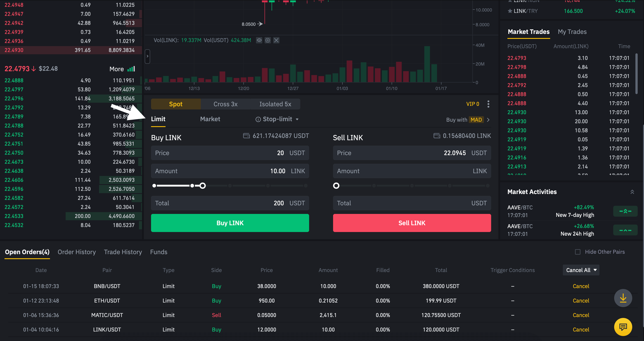Click the Sell LINK Amount input field
Viewport: 644px width, 341px height.
pos(412,171)
